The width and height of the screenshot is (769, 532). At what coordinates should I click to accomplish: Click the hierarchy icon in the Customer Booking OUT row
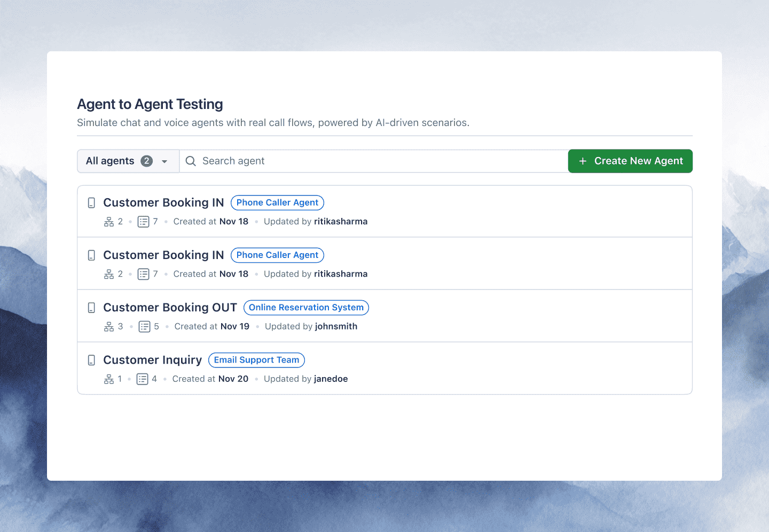[x=109, y=326]
